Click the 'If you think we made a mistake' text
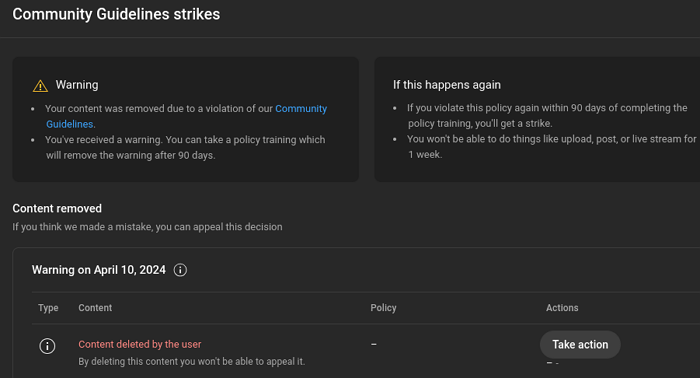Viewport: 700px width, 378px height. point(147,227)
